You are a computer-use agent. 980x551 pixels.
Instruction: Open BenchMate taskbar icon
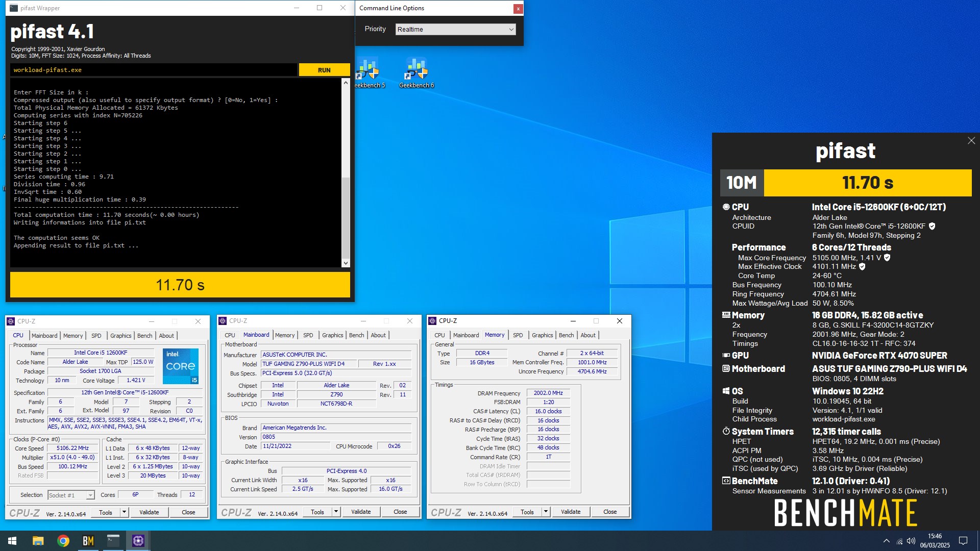(x=88, y=541)
